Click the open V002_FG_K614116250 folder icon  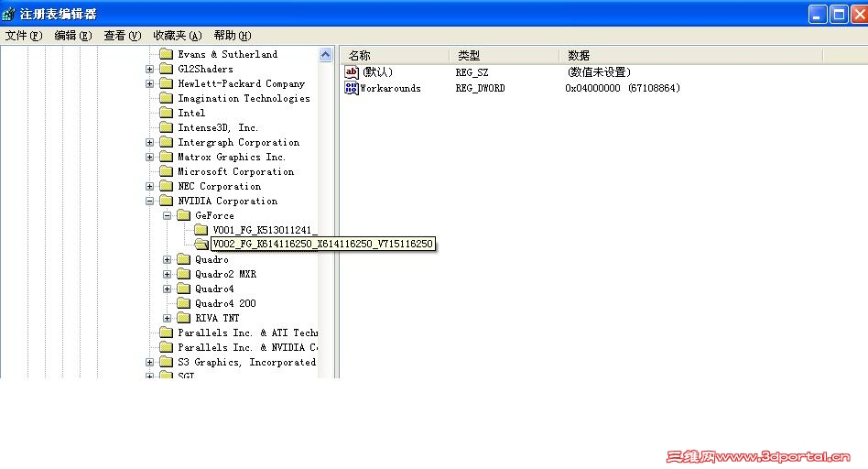(x=201, y=245)
